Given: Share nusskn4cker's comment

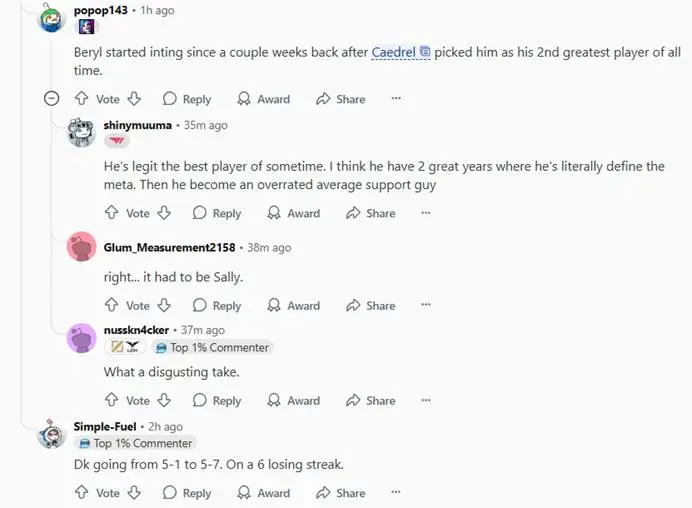Looking at the screenshot, I should coord(371,400).
